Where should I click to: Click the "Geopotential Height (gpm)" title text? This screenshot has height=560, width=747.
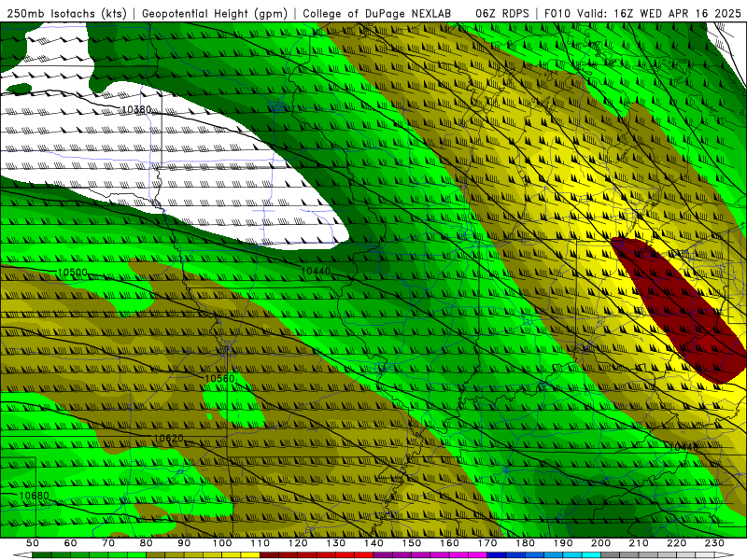tap(215, 14)
